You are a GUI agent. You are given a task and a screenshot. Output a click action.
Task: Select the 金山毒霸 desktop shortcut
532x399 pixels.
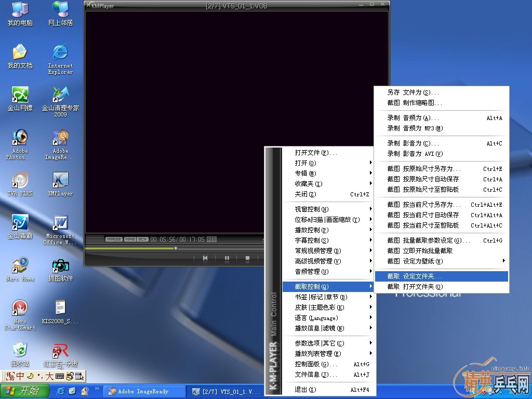20,227
